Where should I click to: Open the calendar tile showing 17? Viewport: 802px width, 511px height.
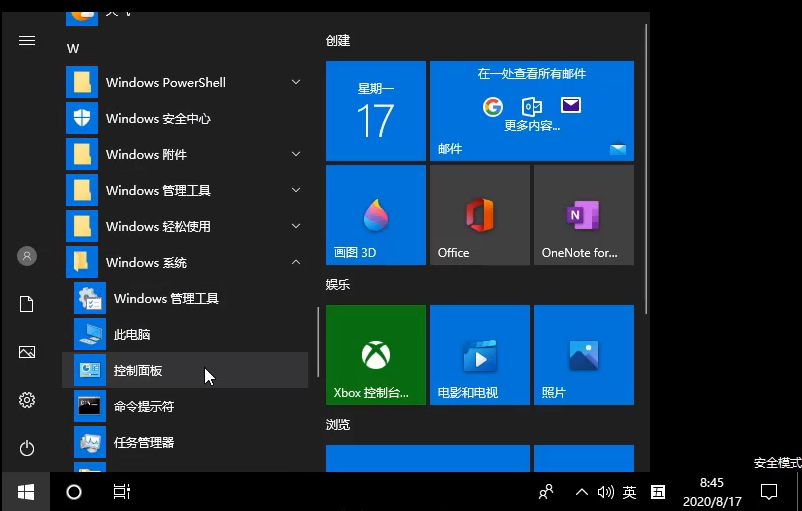pyautogui.click(x=375, y=111)
